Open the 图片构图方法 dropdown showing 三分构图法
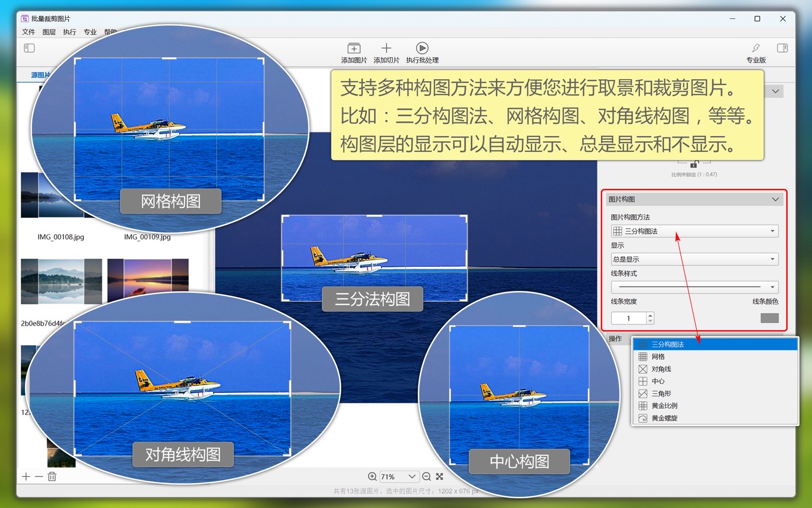 pos(694,231)
